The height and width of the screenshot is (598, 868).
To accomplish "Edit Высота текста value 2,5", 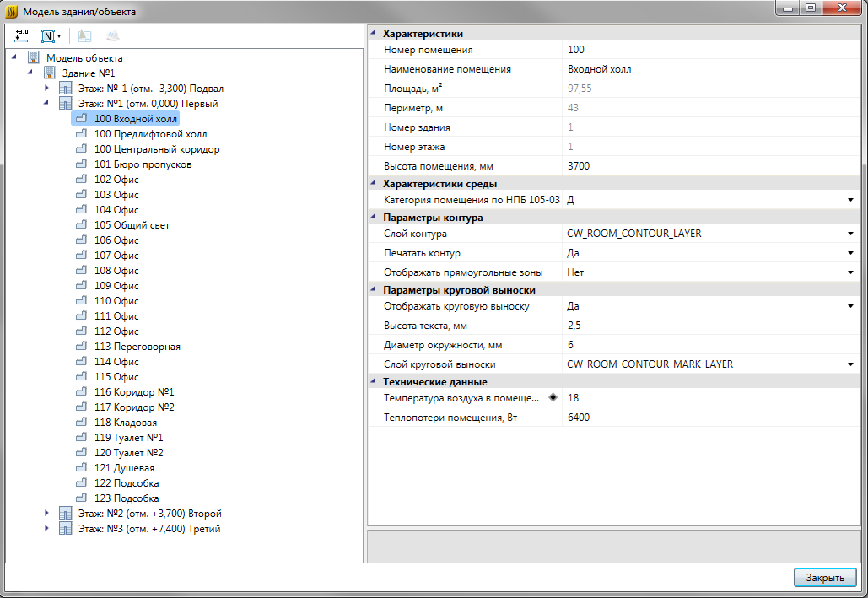I will click(711, 326).
